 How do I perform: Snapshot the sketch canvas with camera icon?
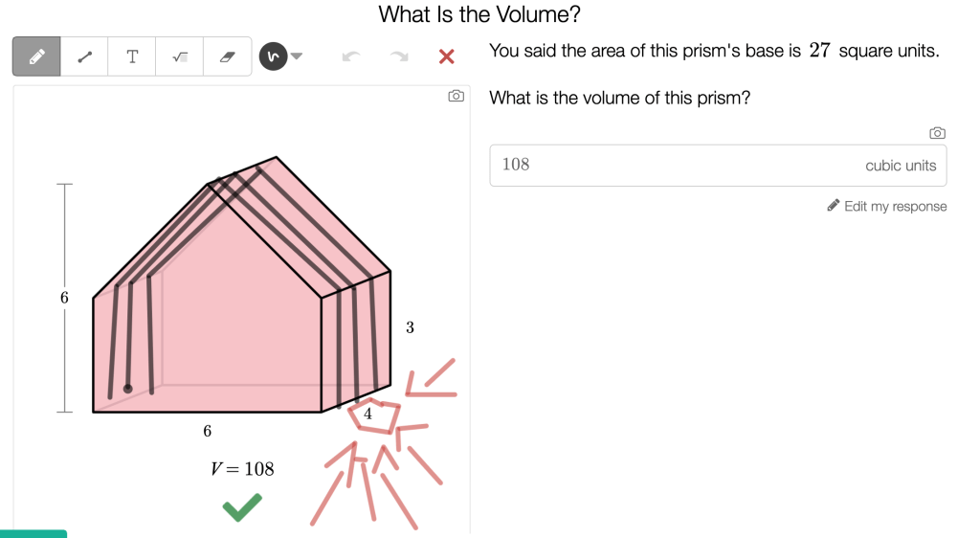pos(457,97)
